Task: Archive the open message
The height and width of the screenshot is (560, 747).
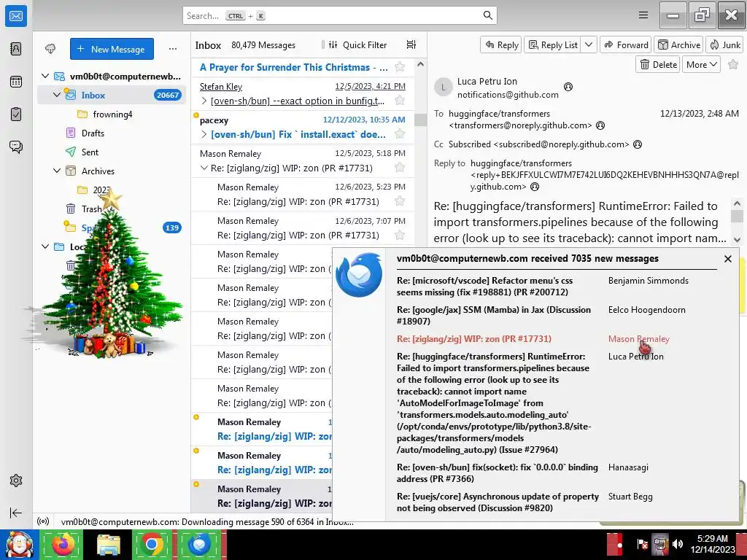Action: (x=679, y=44)
